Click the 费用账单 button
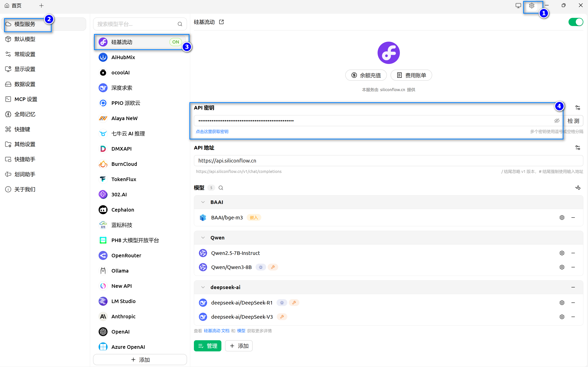Image resolution: width=588 pixels, height=367 pixels. 411,75
